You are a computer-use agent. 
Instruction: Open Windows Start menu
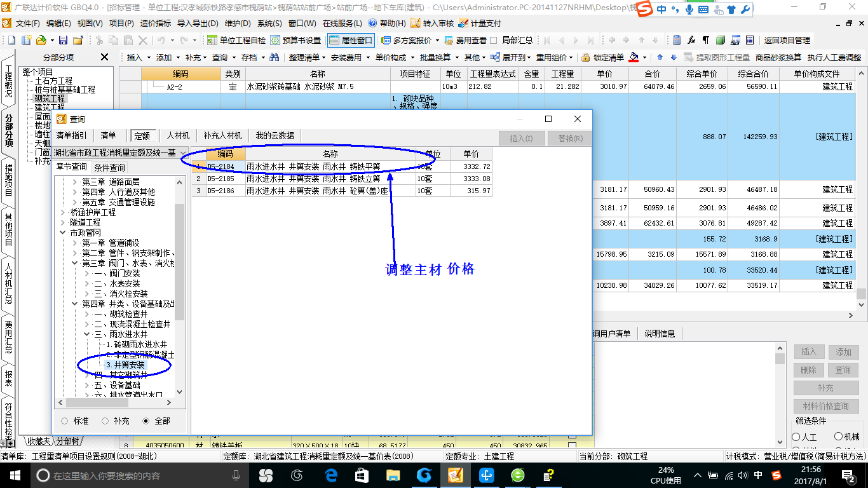(15, 475)
